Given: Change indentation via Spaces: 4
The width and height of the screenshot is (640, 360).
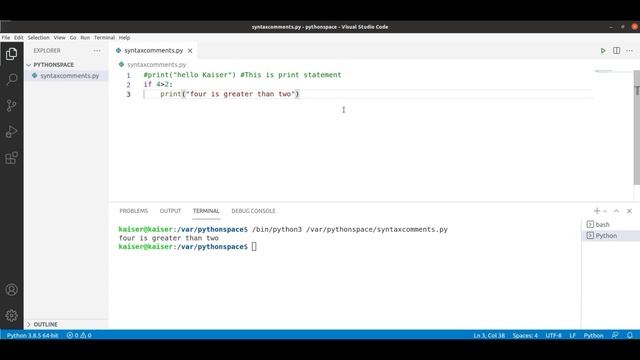Looking at the screenshot, I should (525, 335).
